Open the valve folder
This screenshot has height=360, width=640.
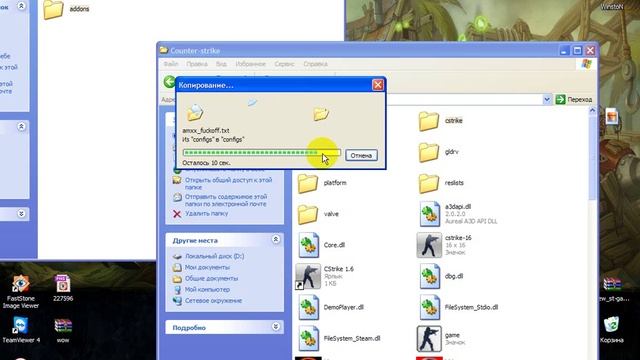click(x=308, y=214)
